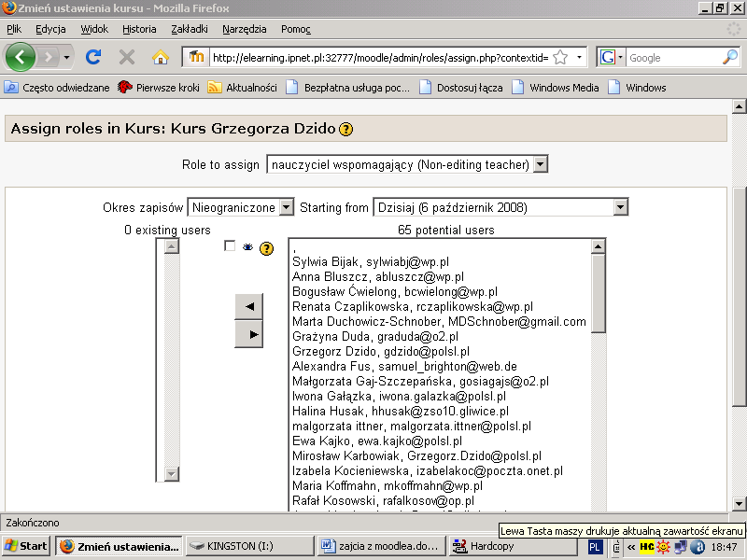Click the URL address field
Screen dimensions: 747x560
point(380,58)
